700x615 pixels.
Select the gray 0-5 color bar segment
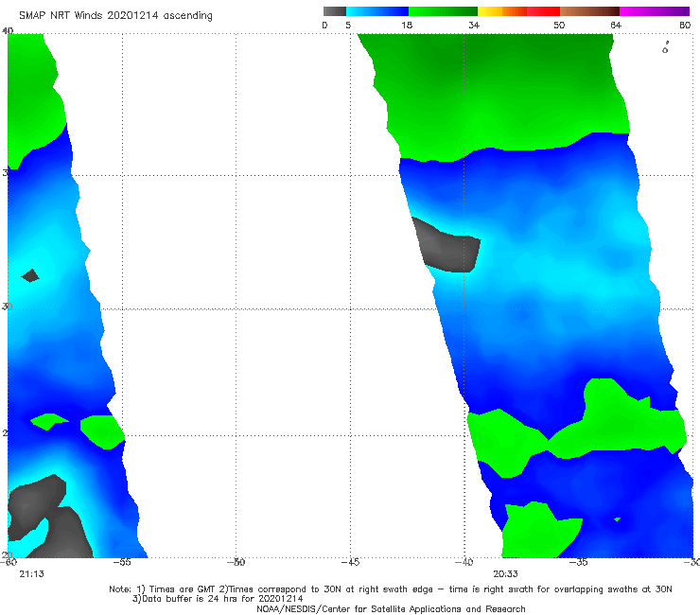click(335, 11)
